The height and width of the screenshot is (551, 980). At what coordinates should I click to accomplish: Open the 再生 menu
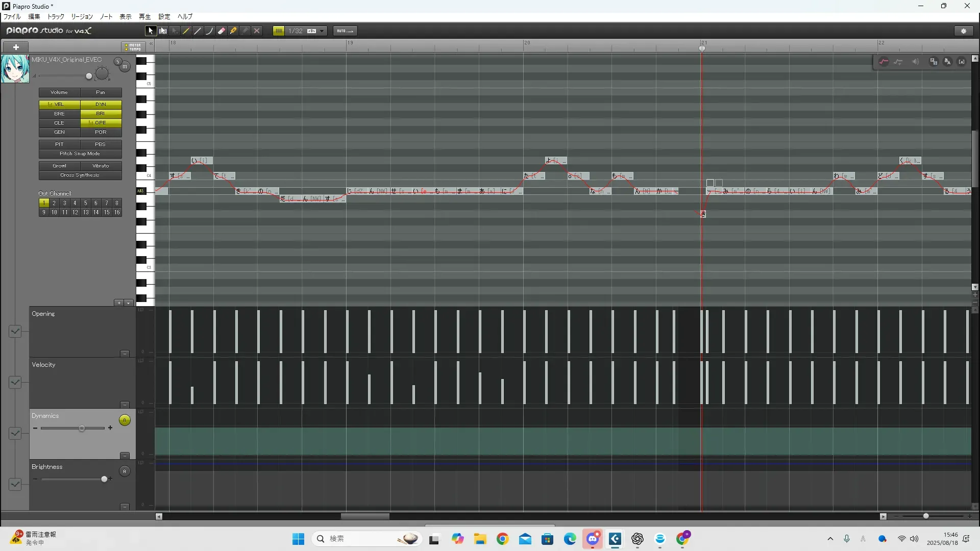pyautogui.click(x=144, y=17)
